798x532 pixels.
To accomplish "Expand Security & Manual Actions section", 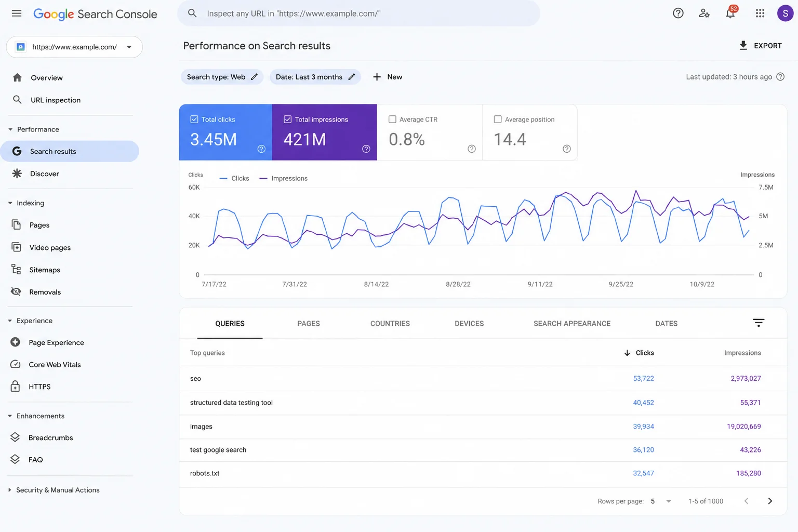I will (x=10, y=490).
